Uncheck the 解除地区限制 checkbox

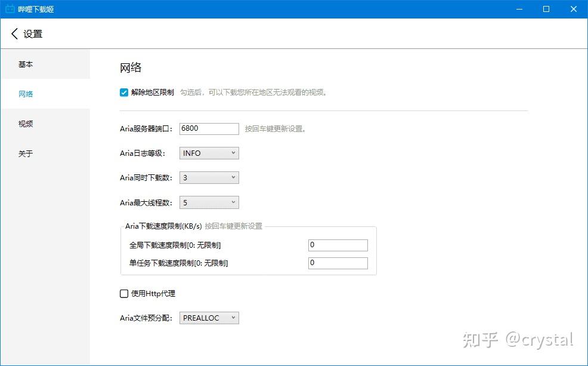124,93
